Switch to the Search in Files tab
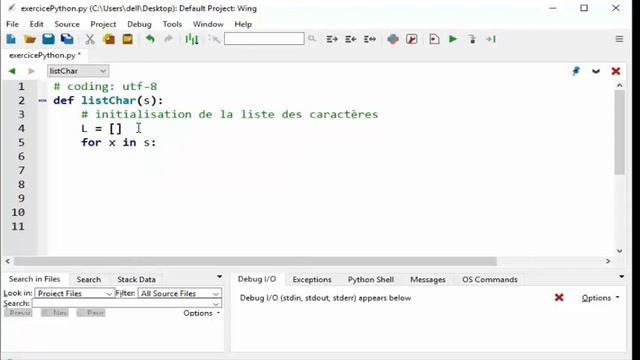This screenshot has width=640, height=360. tap(35, 279)
